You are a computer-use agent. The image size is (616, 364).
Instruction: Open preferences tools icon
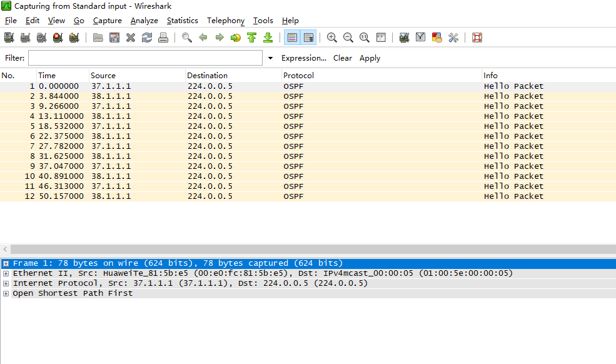click(453, 38)
